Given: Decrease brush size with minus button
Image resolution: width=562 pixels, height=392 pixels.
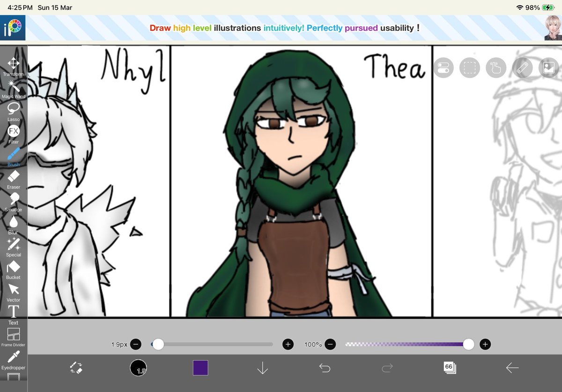Looking at the screenshot, I should tap(136, 344).
